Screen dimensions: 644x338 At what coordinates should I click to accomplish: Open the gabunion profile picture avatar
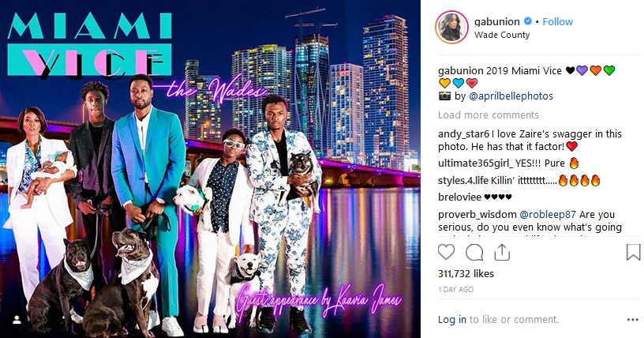click(x=451, y=28)
